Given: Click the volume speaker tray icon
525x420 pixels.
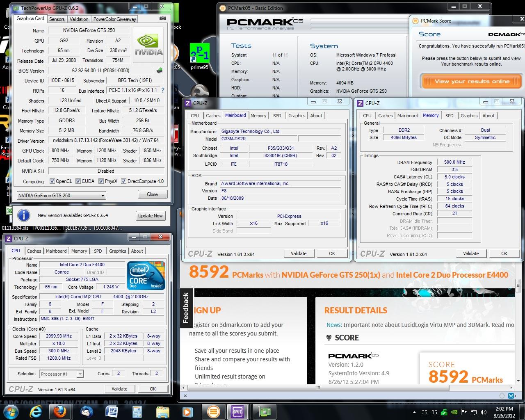Looking at the screenshot, I should point(484,412).
